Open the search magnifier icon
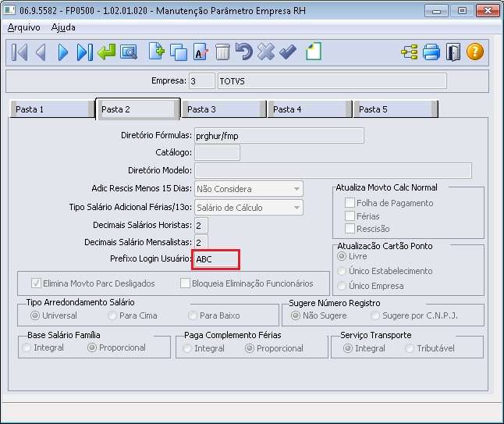Screen dimensions: 504x424 (x=129, y=52)
